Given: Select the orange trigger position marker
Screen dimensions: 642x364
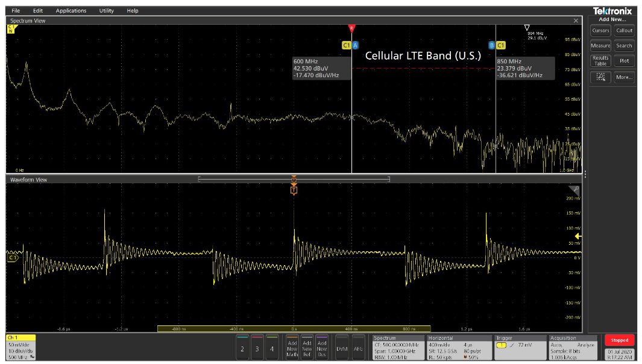Looking at the screenshot, I should point(294,189).
